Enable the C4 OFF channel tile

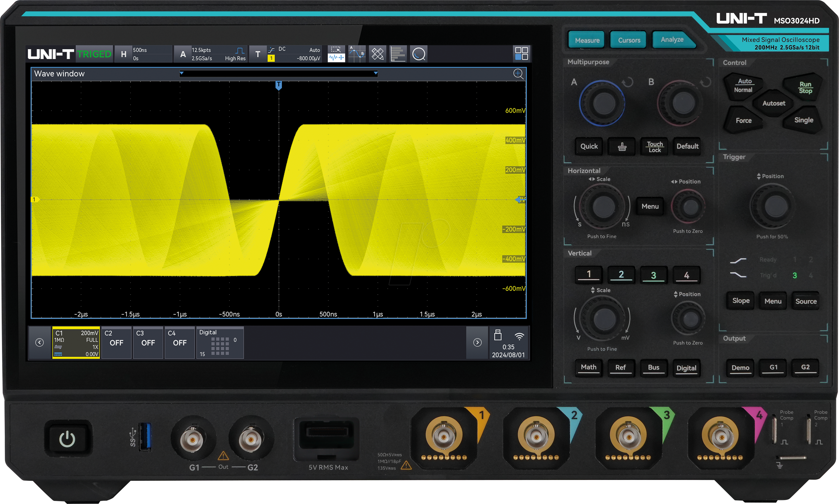click(x=180, y=343)
